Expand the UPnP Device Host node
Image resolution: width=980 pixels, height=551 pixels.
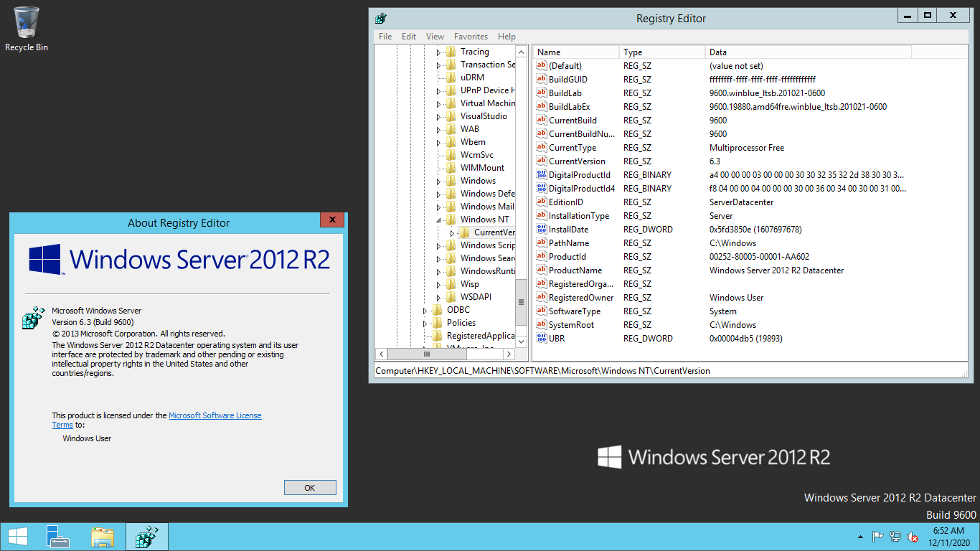pyautogui.click(x=438, y=91)
